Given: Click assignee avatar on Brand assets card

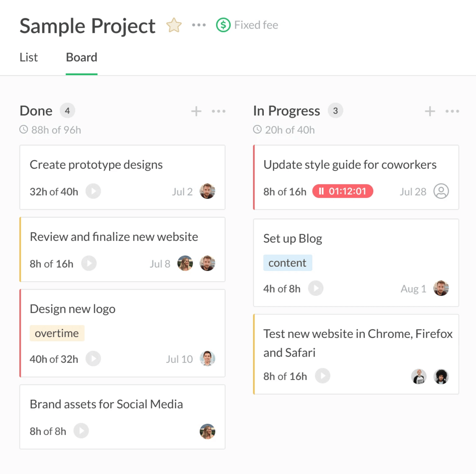Looking at the screenshot, I should pos(207,431).
